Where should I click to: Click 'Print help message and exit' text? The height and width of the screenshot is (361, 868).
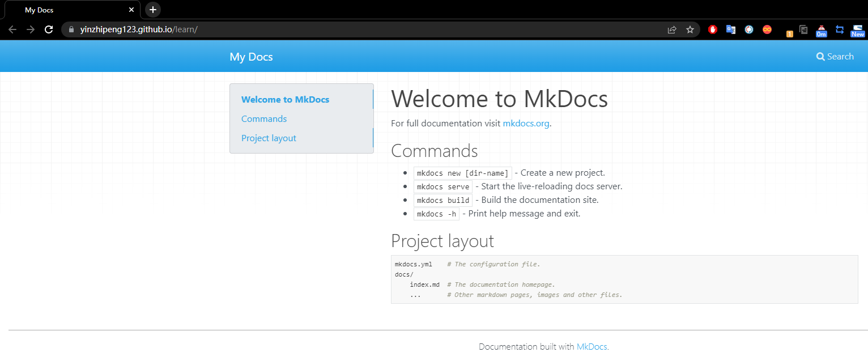524,214
